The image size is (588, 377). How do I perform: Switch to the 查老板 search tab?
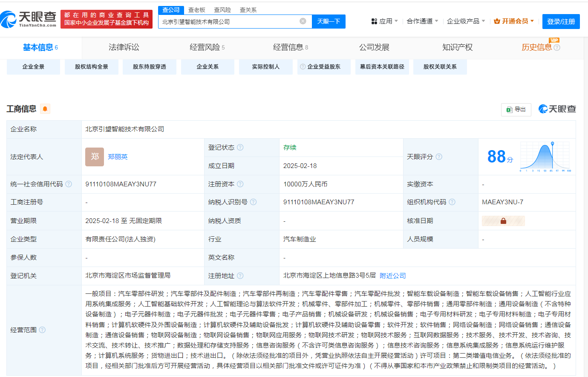(x=197, y=10)
